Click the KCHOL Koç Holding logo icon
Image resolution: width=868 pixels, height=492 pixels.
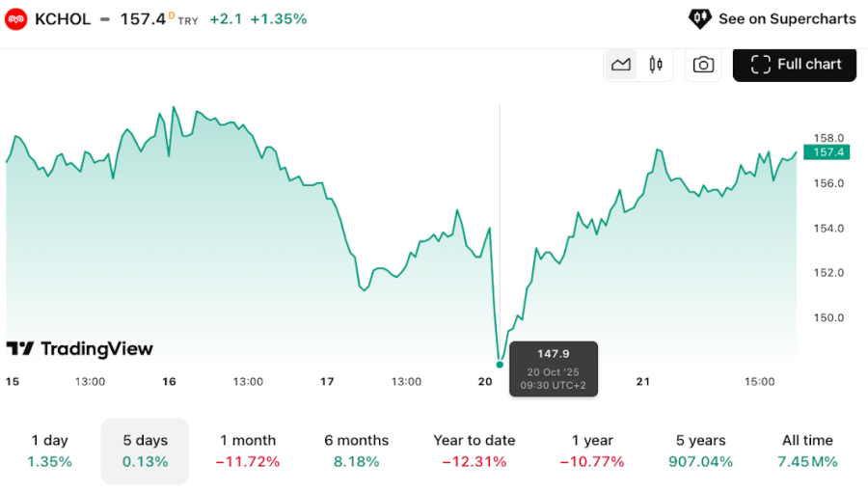click(x=16, y=19)
